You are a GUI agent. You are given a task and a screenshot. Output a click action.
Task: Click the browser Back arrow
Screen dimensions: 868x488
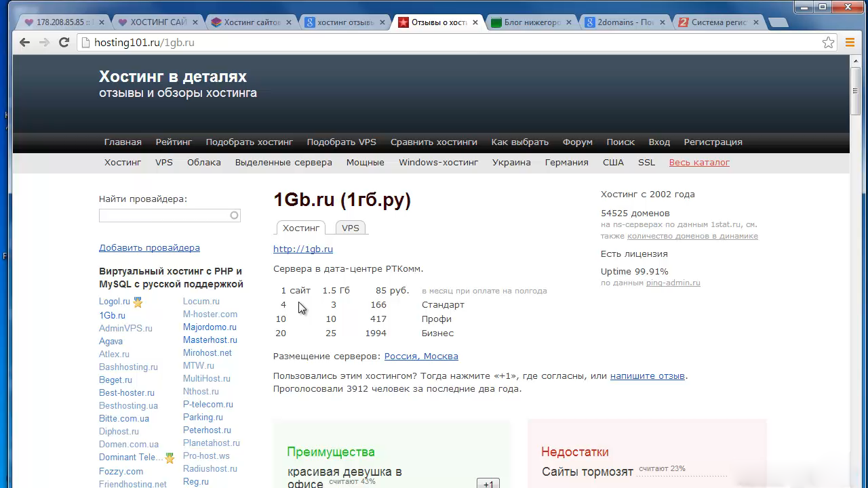coord(25,42)
